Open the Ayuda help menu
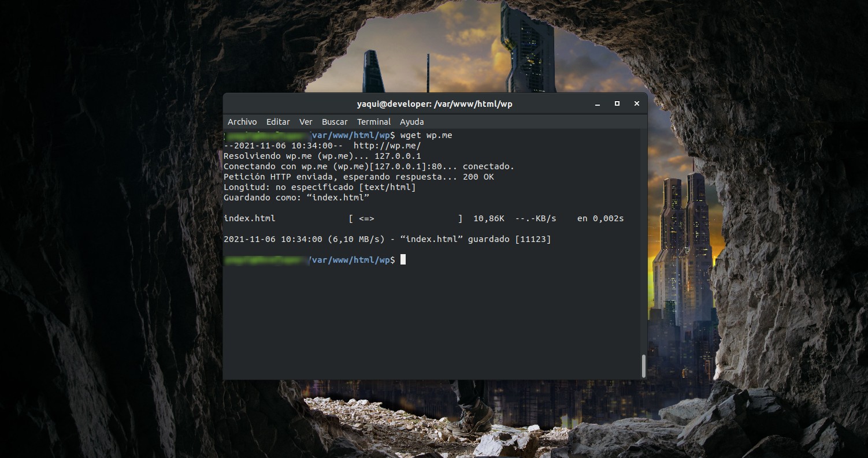 click(x=411, y=122)
